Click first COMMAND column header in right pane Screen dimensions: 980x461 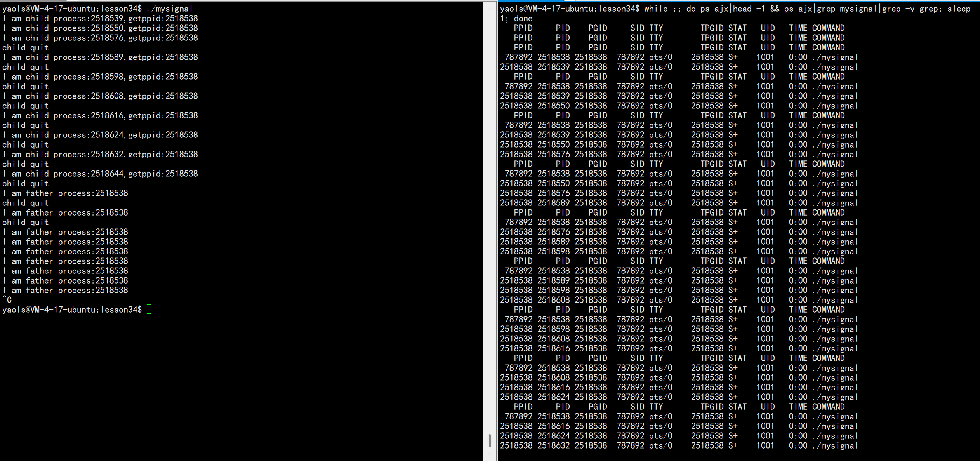point(828,28)
